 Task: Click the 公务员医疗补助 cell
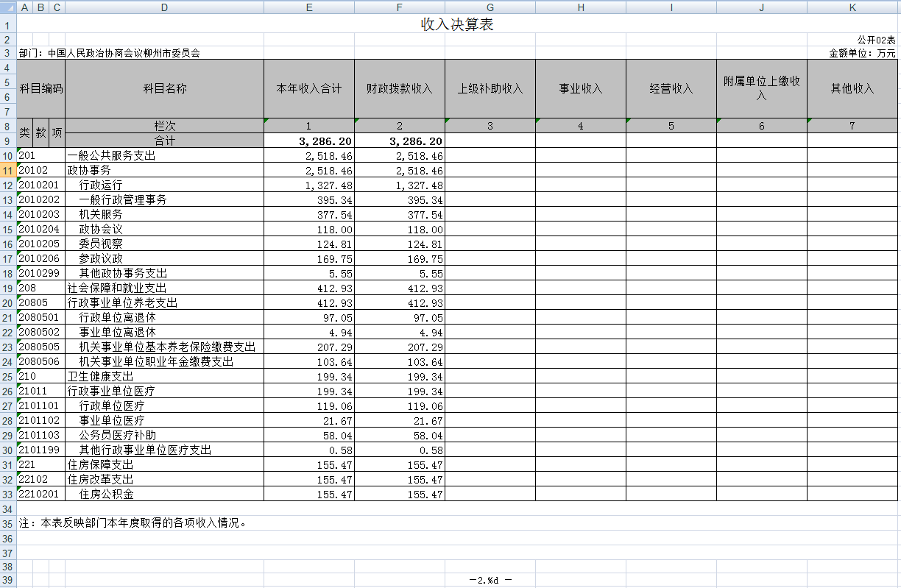click(165, 435)
